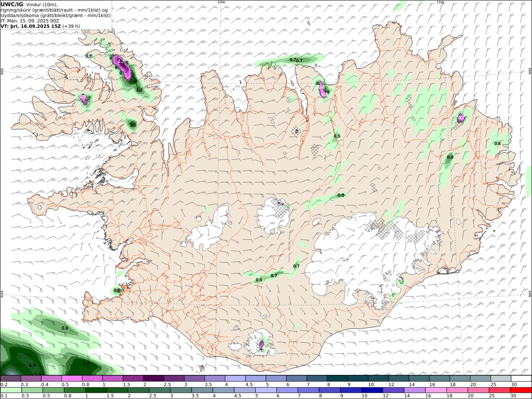This screenshot has width=532, height=399.
Task: Click the muted purple 0.2 swatch in upper legend
Action: pos(10,379)
